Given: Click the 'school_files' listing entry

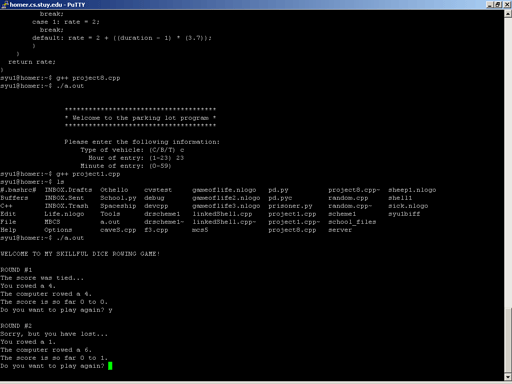Looking at the screenshot, I should [352, 222].
